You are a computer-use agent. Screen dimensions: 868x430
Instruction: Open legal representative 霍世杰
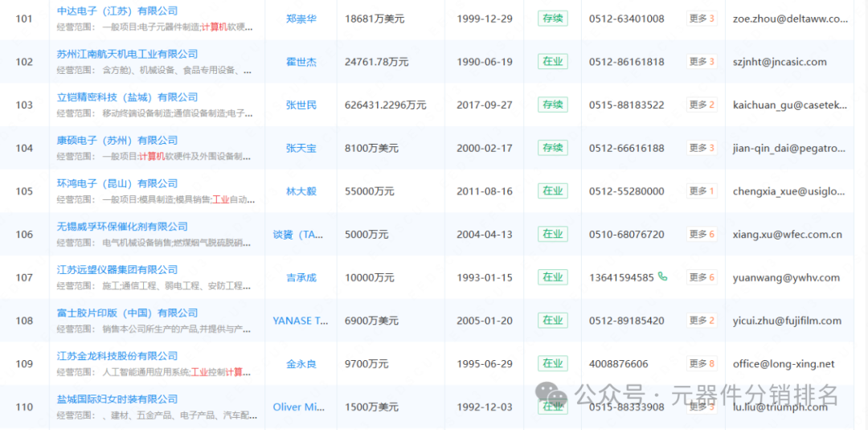(301, 62)
